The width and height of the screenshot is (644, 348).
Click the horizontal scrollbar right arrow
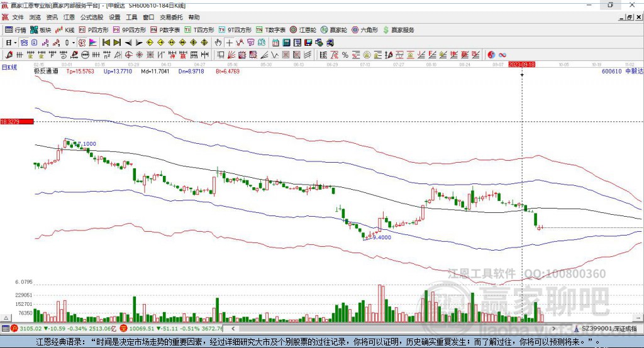click(553, 329)
